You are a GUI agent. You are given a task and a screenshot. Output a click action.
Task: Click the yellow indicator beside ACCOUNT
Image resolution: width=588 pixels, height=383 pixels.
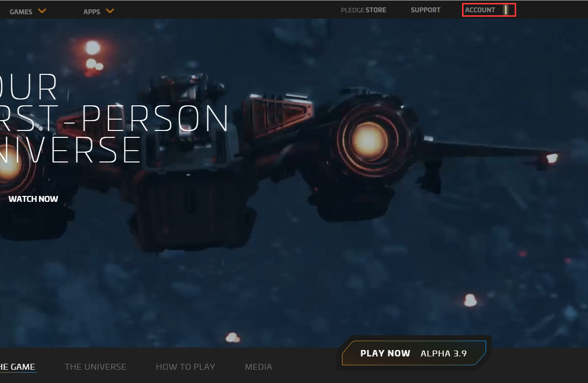[505, 9]
